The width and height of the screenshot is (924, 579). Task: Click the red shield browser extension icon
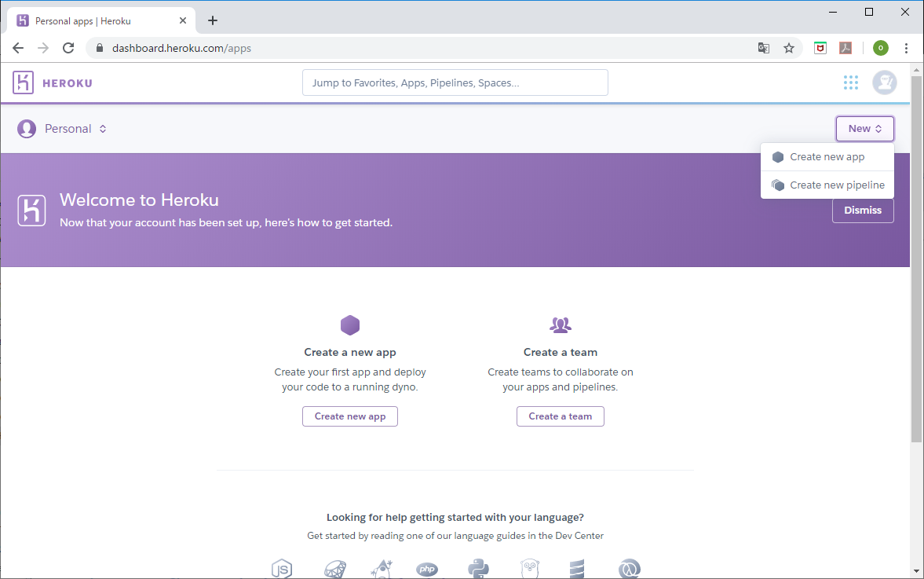point(820,49)
